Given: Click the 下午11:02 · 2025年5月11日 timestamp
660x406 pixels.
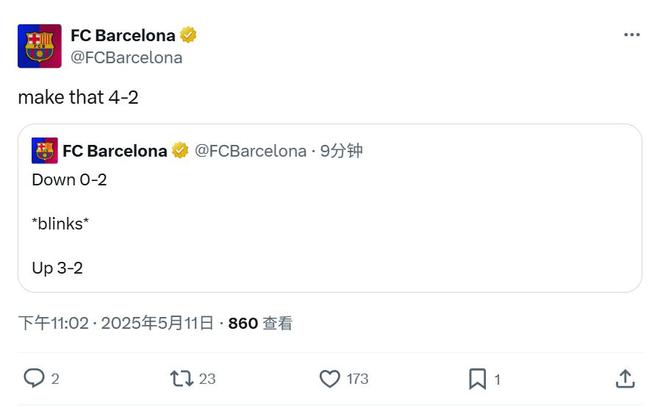Looking at the screenshot, I should click(116, 323).
